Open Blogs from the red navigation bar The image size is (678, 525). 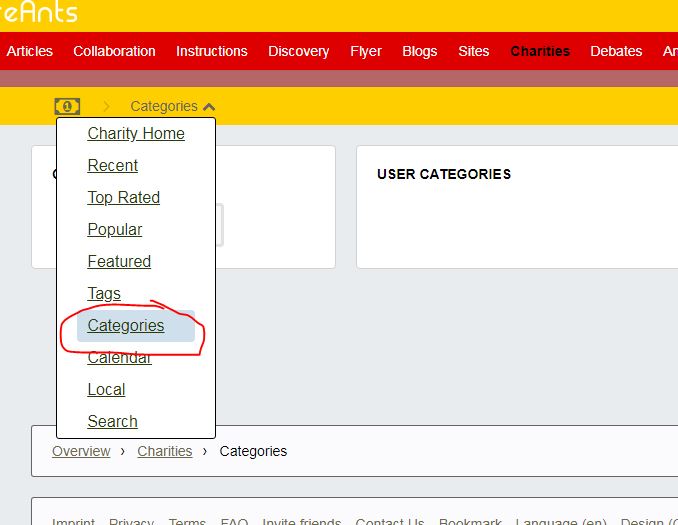[420, 51]
